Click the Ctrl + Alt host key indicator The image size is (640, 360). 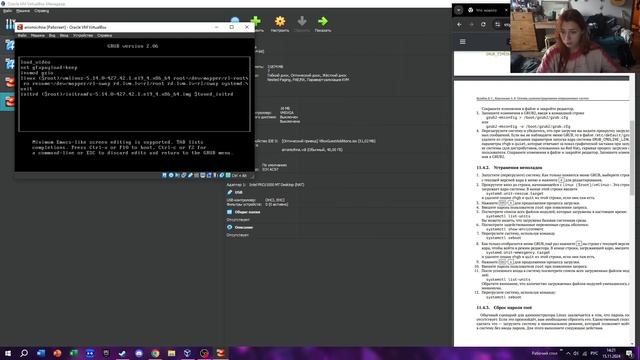tap(239, 176)
